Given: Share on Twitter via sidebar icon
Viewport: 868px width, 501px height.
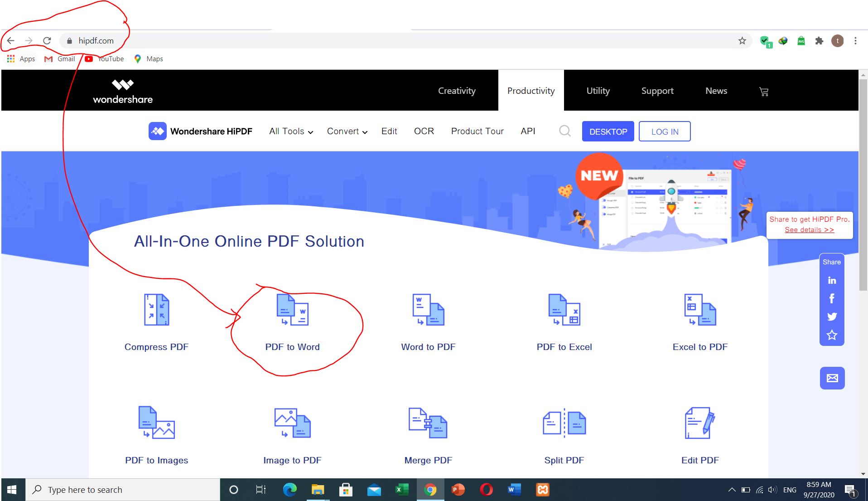Looking at the screenshot, I should (x=832, y=316).
